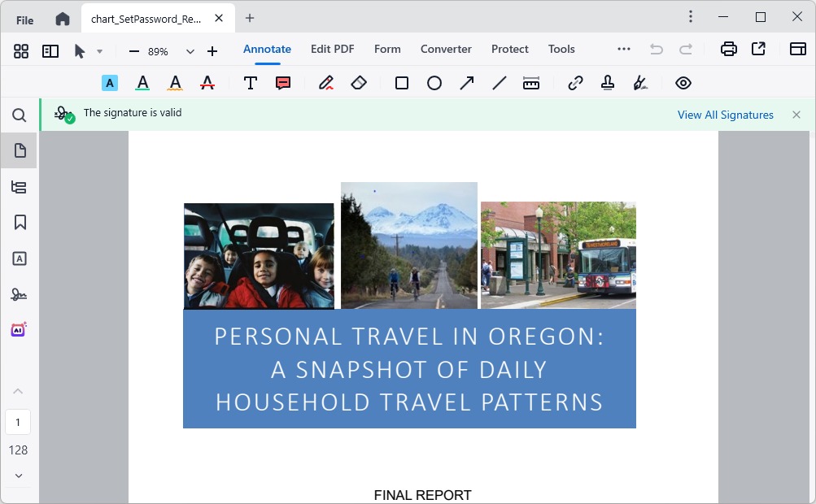Expand the selection tool dropdown arrow
The width and height of the screenshot is (816, 504).
click(100, 50)
